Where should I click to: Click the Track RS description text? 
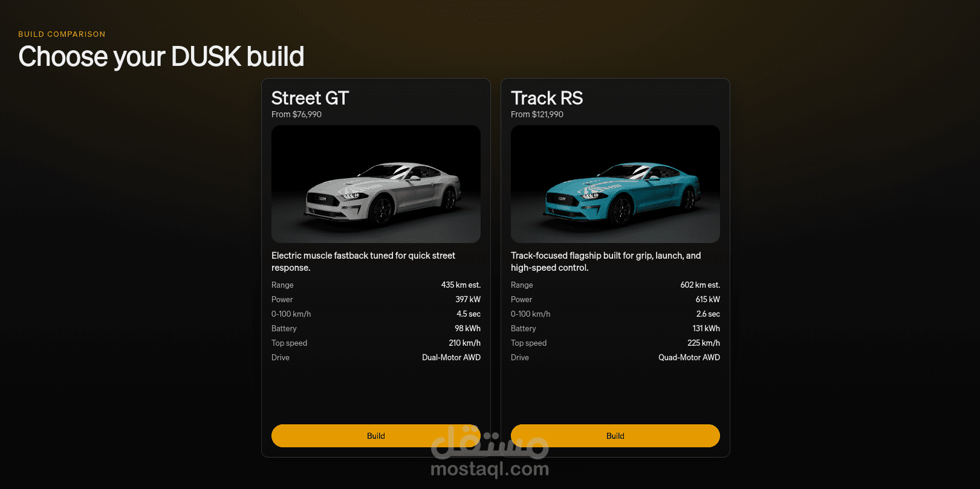tap(606, 262)
